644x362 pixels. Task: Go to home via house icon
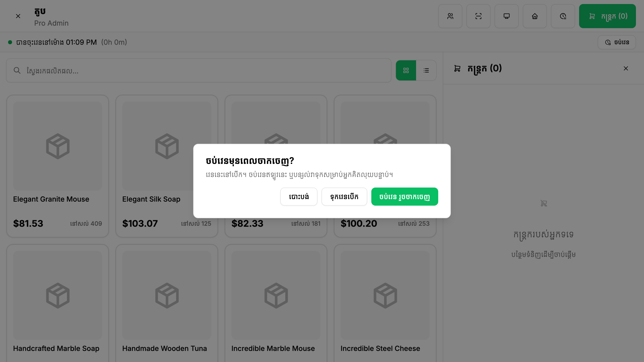coord(535,16)
